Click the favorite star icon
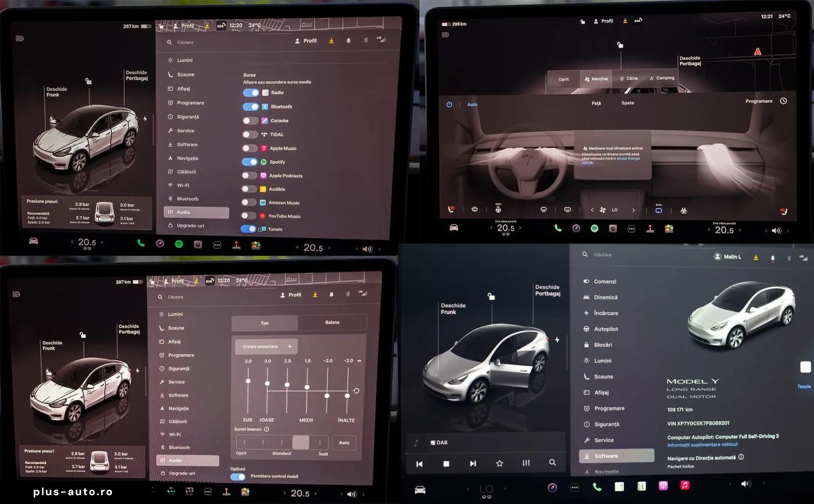The height and width of the screenshot is (504, 814). (x=499, y=463)
